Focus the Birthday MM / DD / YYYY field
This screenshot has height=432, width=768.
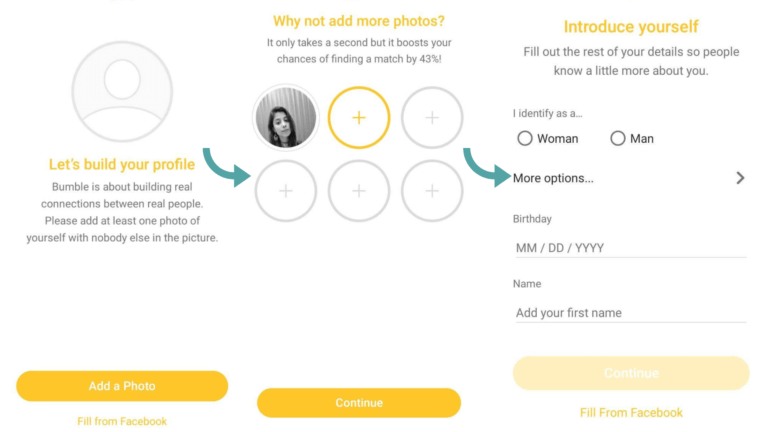pos(630,247)
